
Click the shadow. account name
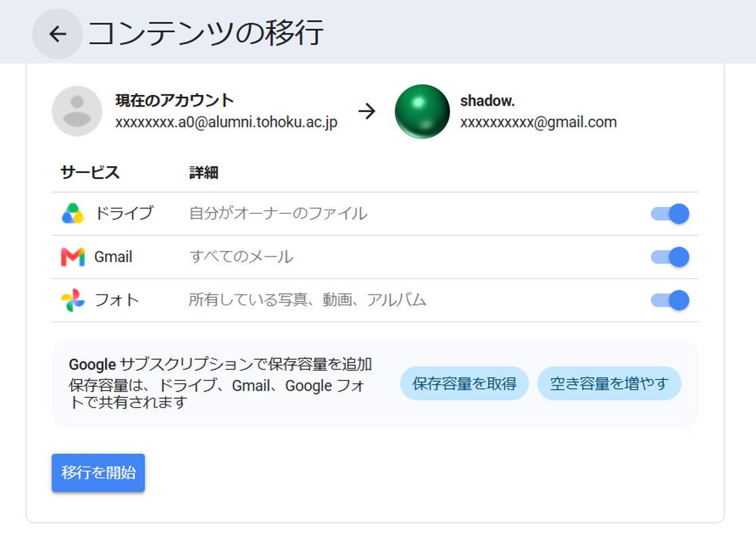coord(488,100)
